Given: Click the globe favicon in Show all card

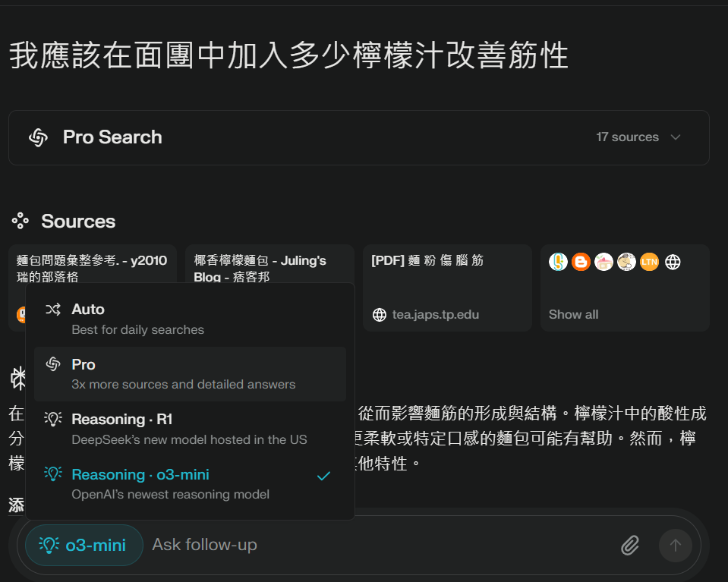Looking at the screenshot, I should tap(673, 263).
